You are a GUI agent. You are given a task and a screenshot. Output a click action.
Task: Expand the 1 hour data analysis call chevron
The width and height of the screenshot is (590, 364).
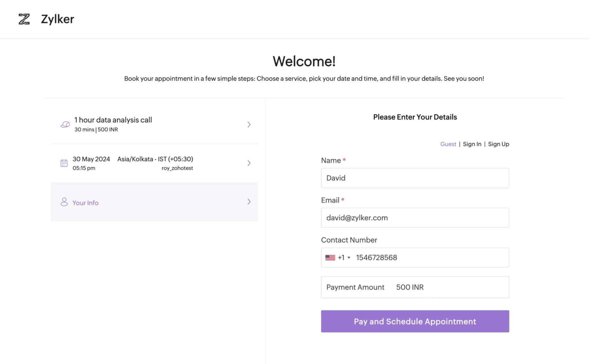(x=249, y=124)
